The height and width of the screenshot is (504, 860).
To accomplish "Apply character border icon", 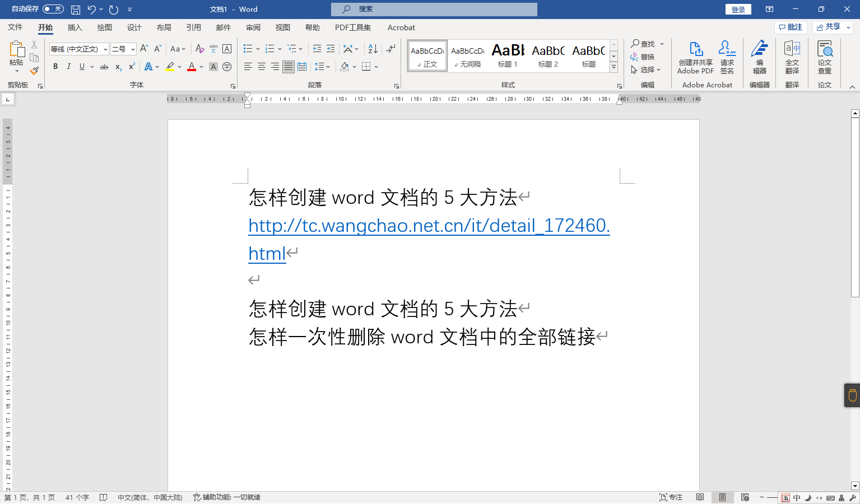I will click(227, 49).
